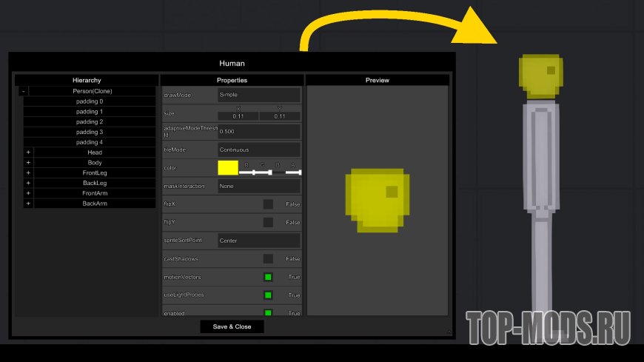Click the Preview panel header
This screenshot has width=644, height=362.
coord(378,80)
